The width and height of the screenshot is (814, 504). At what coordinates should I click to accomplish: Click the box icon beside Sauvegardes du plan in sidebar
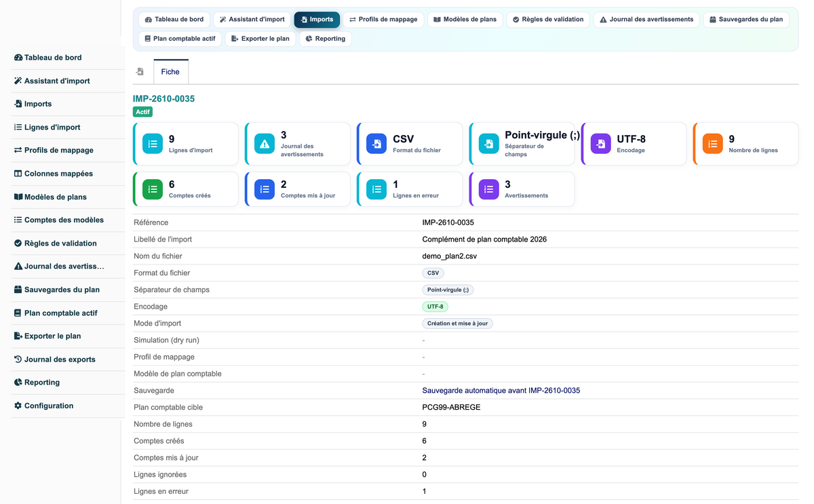(18, 290)
